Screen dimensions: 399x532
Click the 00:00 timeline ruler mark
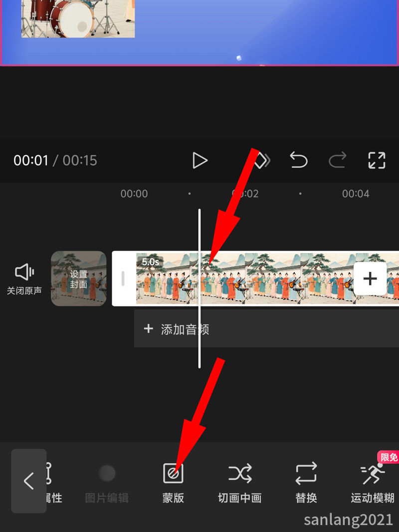click(134, 194)
